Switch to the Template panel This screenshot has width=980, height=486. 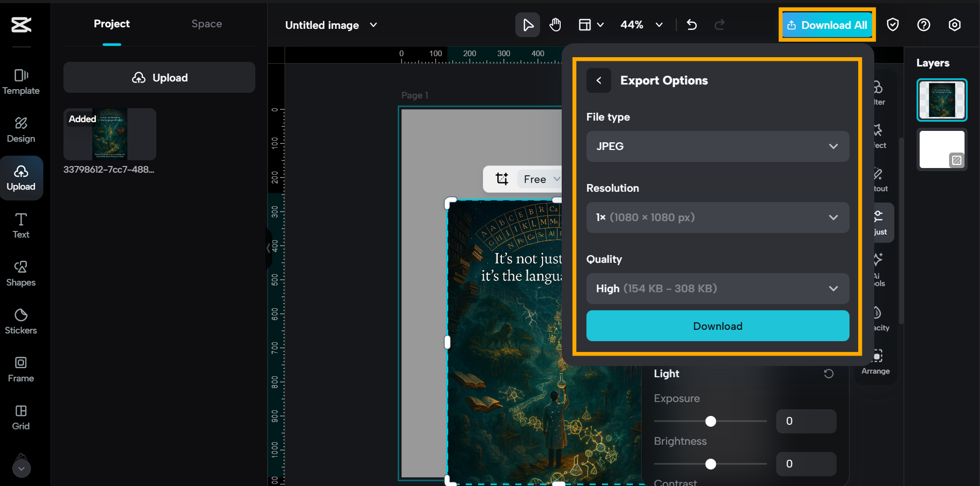point(21,81)
